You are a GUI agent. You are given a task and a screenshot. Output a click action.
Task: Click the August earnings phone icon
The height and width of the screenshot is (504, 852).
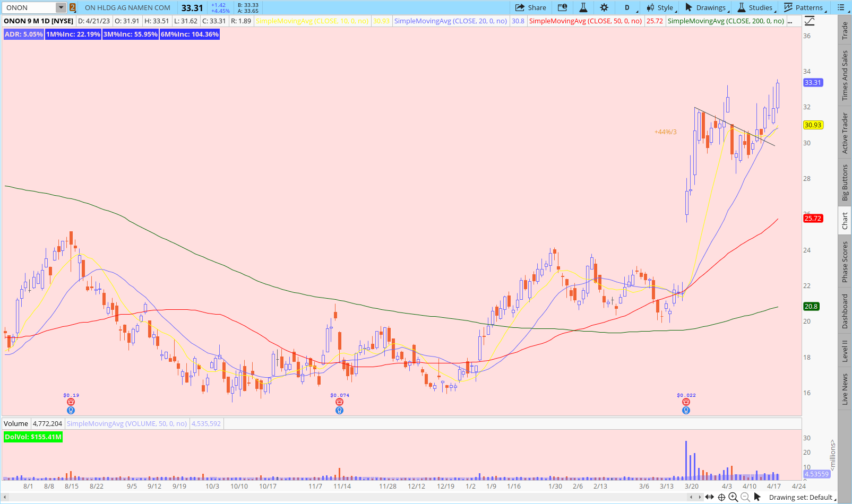point(71,402)
